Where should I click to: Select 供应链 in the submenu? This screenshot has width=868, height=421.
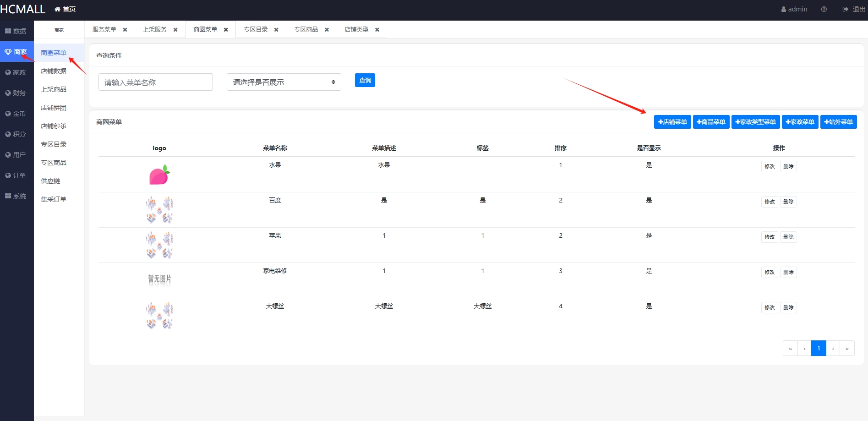coord(59,181)
